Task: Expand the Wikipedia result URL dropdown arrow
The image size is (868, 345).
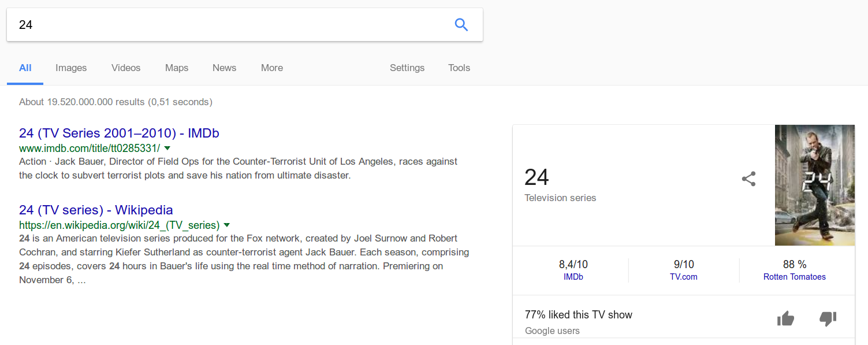Action: tap(226, 225)
